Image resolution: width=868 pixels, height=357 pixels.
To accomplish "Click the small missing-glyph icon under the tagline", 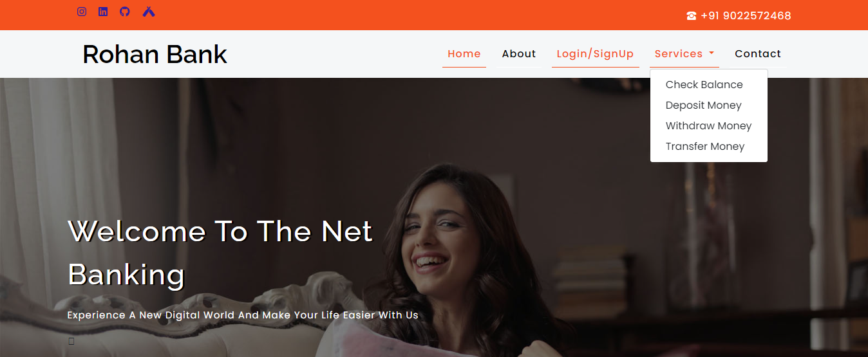I will click(71, 341).
